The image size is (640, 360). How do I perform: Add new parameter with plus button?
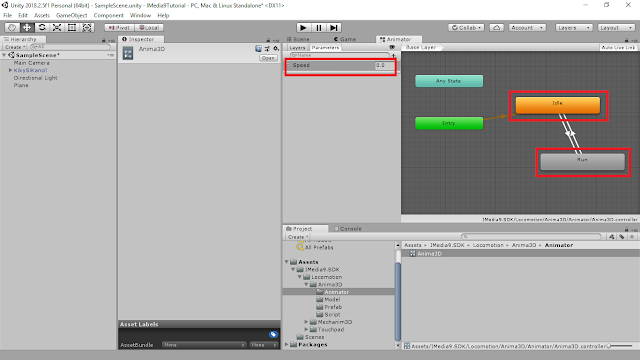click(x=393, y=55)
